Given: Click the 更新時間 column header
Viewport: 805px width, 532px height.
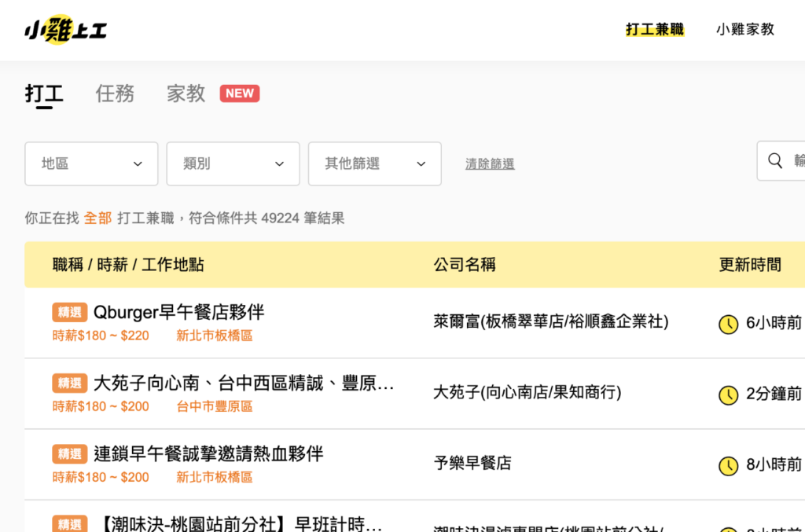Looking at the screenshot, I should click(x=750, y=265).
